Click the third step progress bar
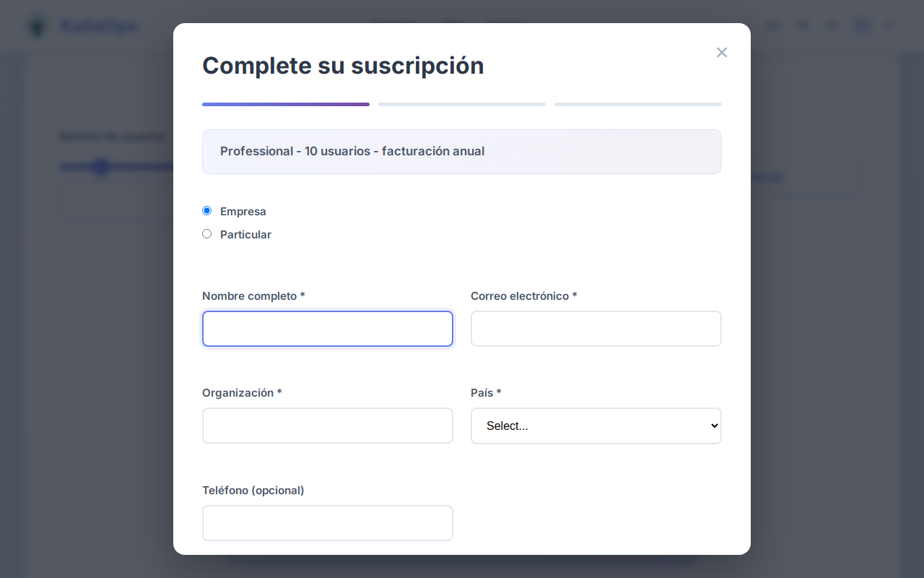This screenshot has width=924, height=578. coord(637,104)
